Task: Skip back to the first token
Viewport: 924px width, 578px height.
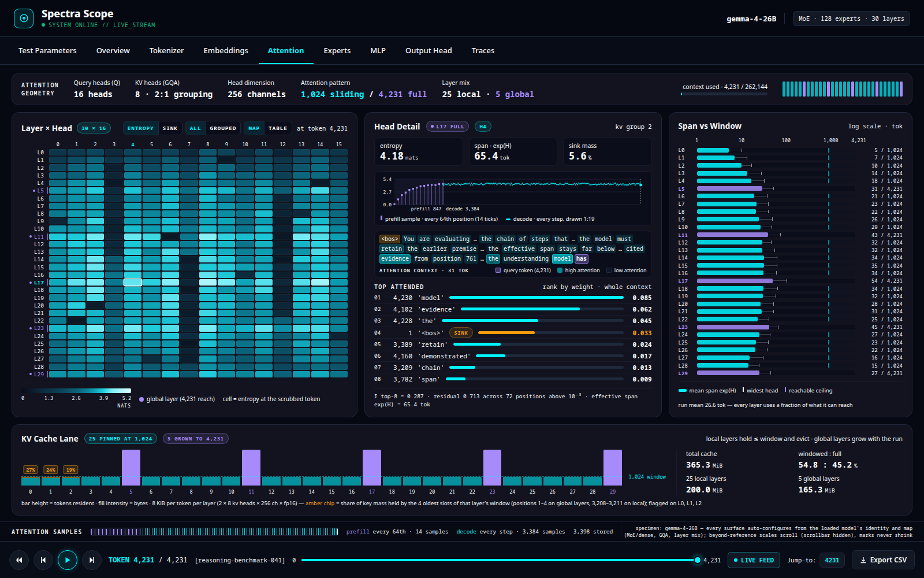Action: coord(19,560)
